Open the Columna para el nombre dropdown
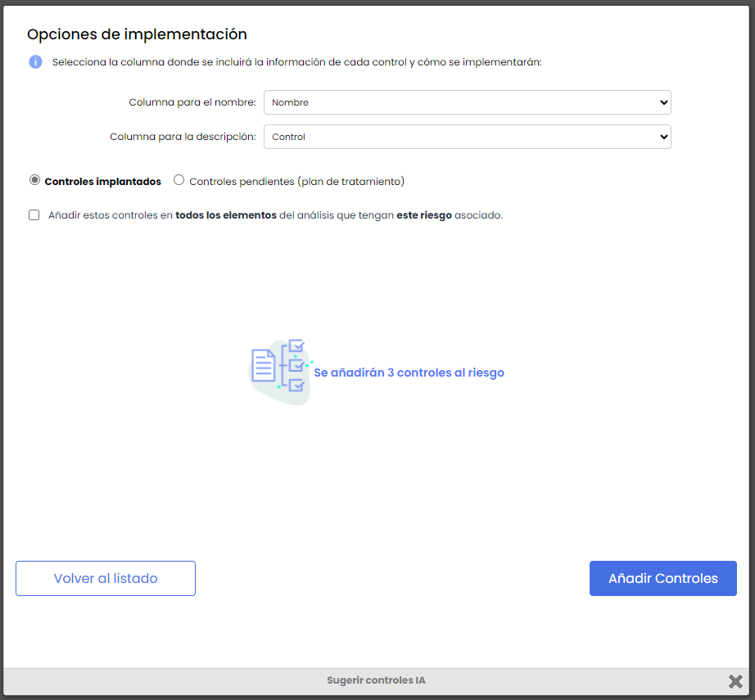755x700 pixels. [467, 102]
